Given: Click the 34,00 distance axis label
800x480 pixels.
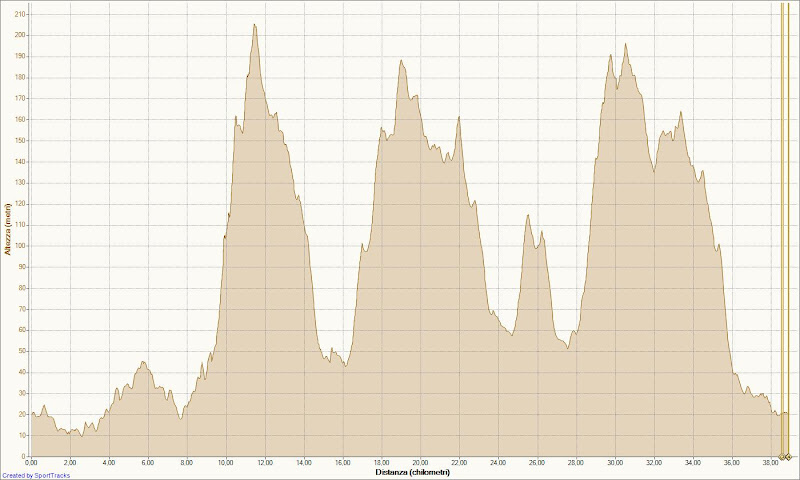Looking at the screenshot, I should [693, 463].
